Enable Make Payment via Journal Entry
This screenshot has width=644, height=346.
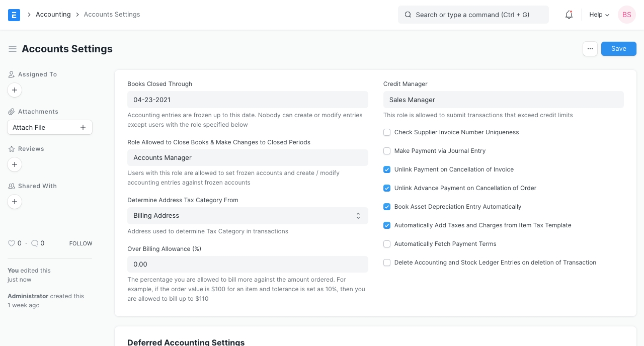(387, 151)
